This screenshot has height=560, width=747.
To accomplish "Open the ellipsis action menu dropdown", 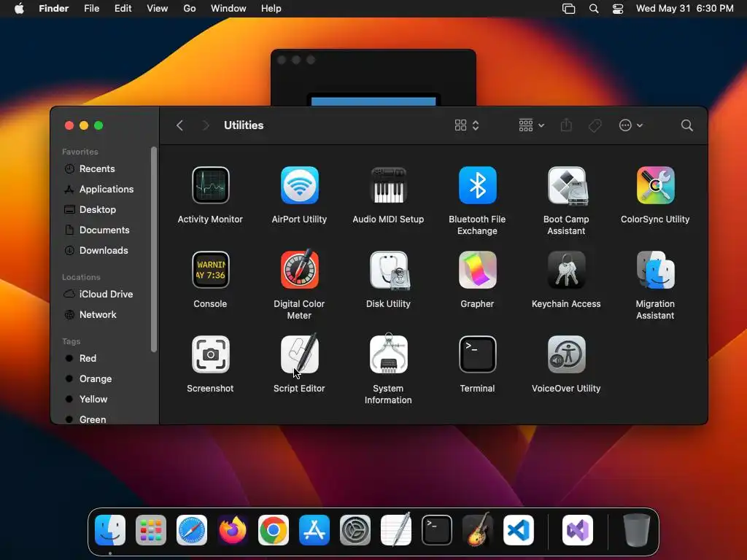I will point(631,125).
